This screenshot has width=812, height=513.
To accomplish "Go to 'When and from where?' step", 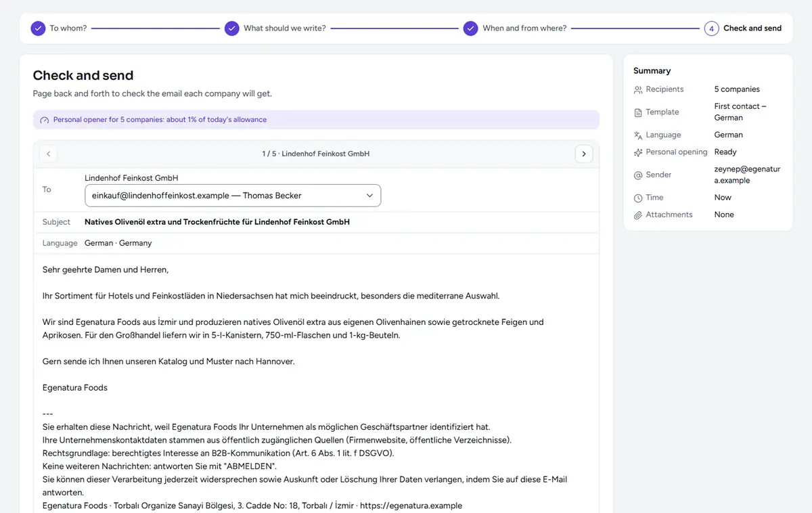I will point(515,28).
